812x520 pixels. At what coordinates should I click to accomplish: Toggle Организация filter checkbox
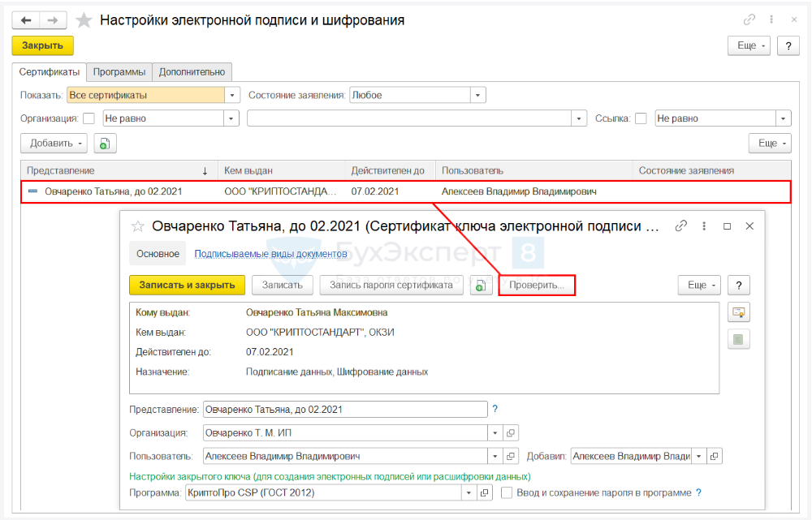coord(89,118)
